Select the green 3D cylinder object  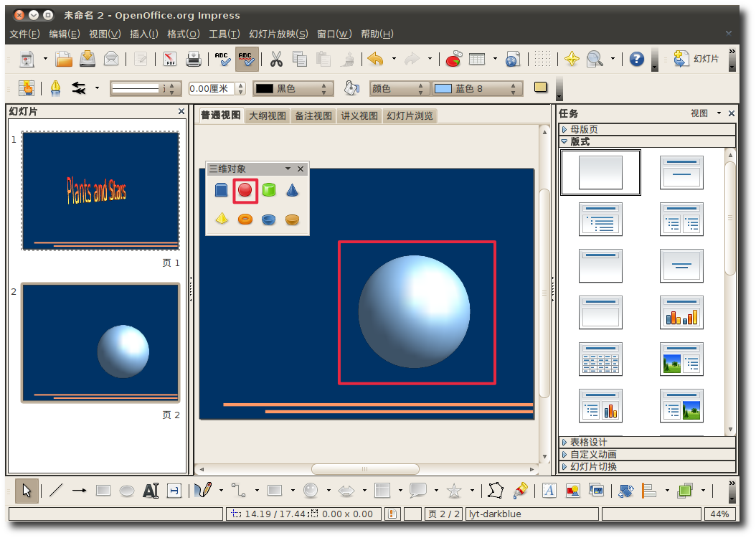(x=268, y=190)
